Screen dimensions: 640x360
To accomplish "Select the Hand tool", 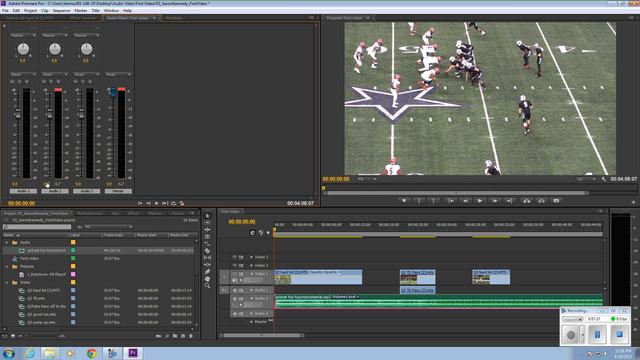I will [x=207, y=278].
